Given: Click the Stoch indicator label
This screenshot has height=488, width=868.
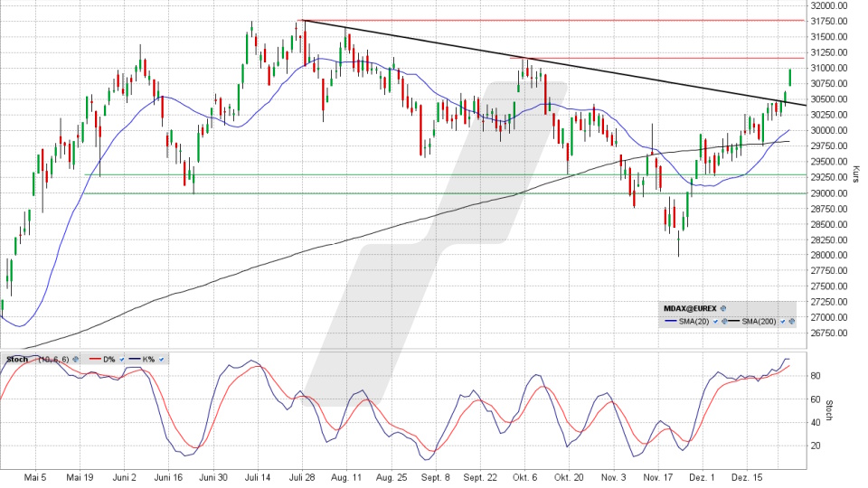Looking at the screenshot, I should (17, 359).
